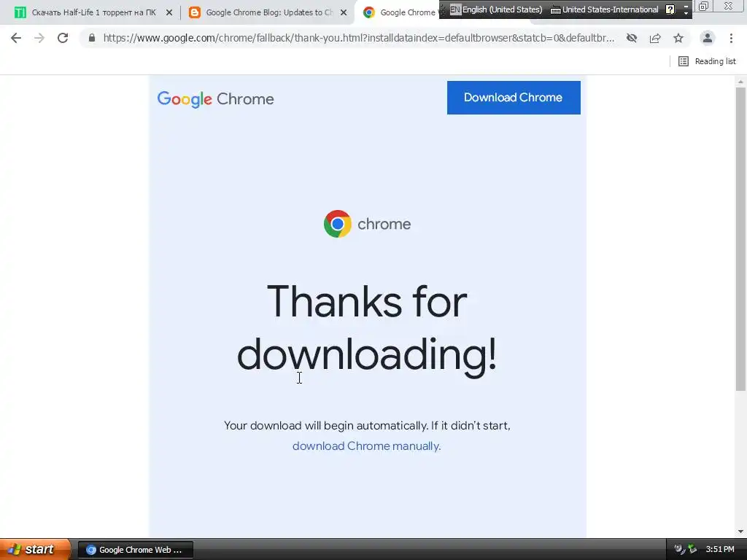This screenshot has width=747, height=560.
Task: Open the Reading list
Action: pyautogui.click(x=707, y=61)
